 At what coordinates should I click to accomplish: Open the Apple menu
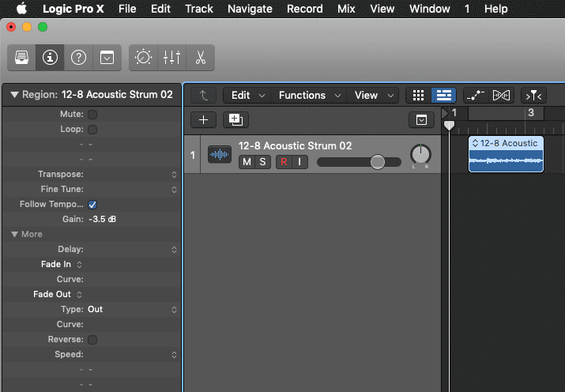pyautogui.click(x=21, y=9)
